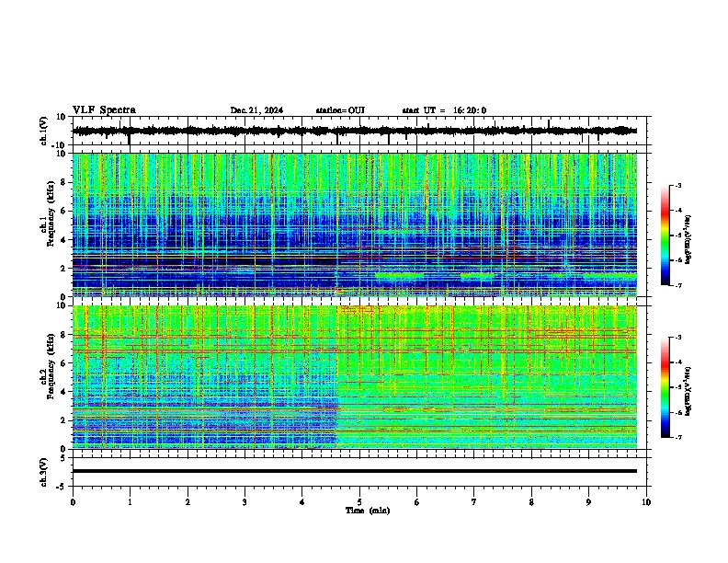Click the time axis tick label "0"
The width and height of the screenshot is (728, 563).
tap(73, 502)
